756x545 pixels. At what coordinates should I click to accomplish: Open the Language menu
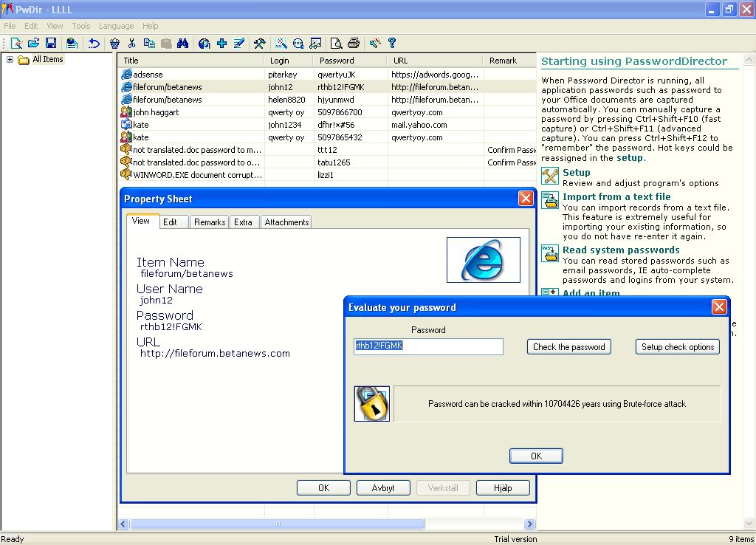pos(116,26)
